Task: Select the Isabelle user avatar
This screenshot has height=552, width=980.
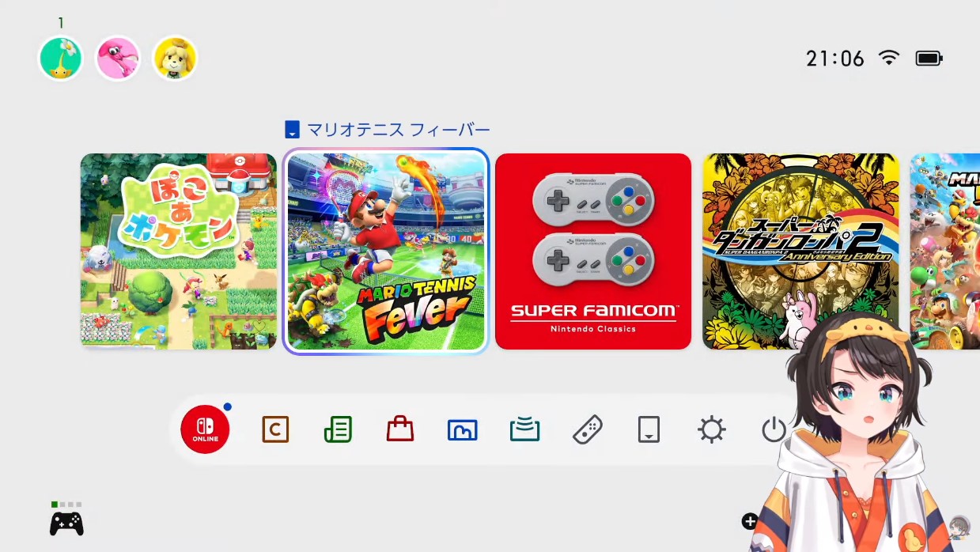Action: (175, 58)
